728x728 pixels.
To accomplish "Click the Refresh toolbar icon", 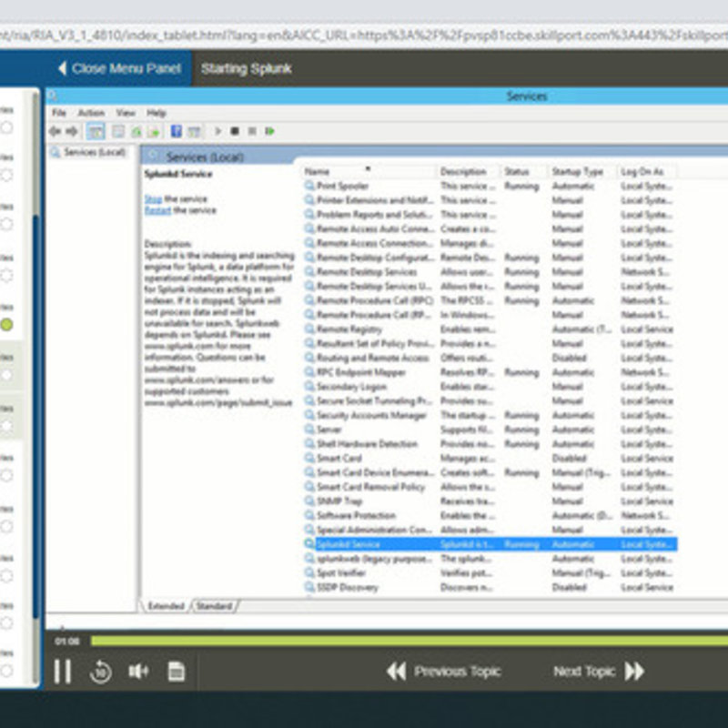I will pos(136,131).
